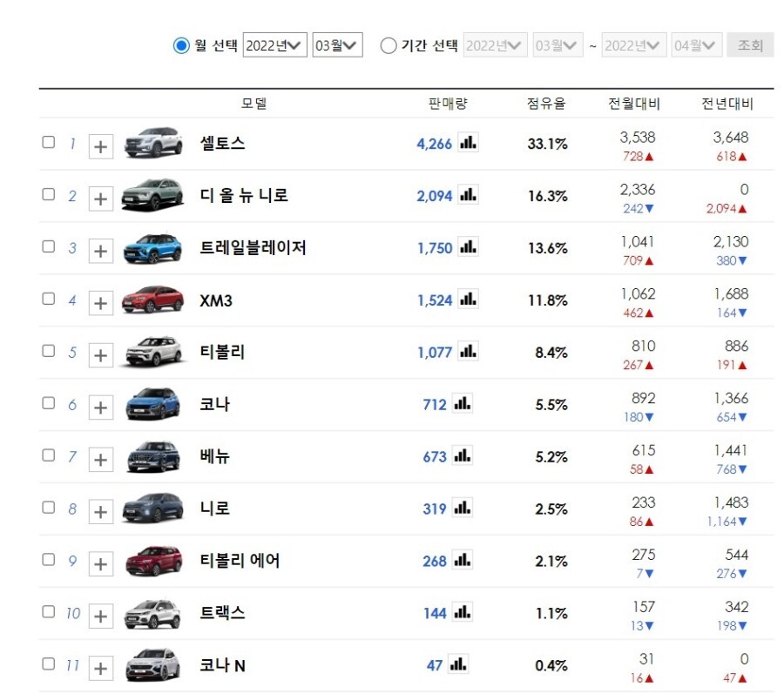Screen dimensions: 784x694
Task: Open sales chart icon for 셀토스
Action: pos(468,143)
